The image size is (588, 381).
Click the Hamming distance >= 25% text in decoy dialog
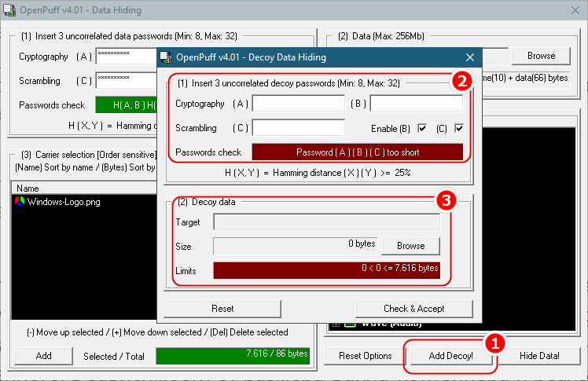tap(318, 173)
